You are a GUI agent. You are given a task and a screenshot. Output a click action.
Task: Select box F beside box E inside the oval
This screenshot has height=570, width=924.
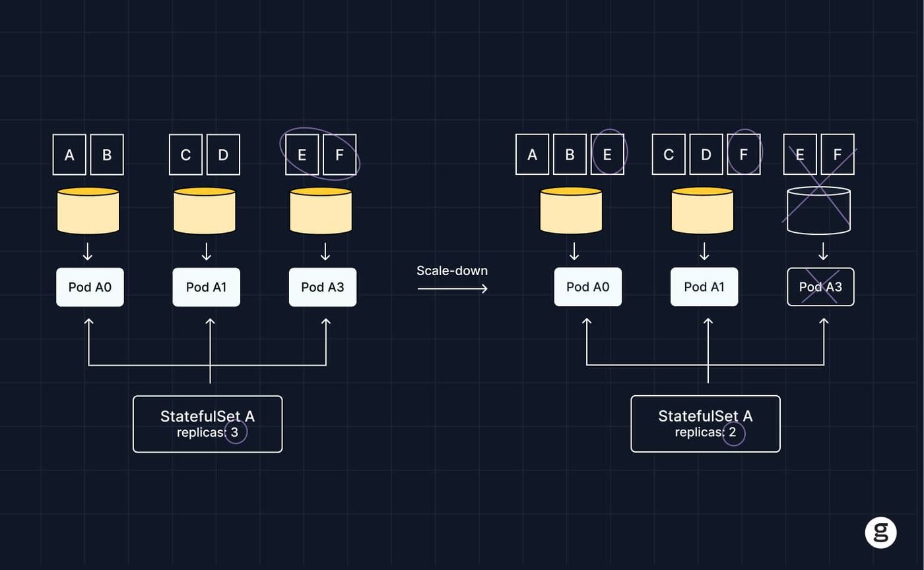pos(340,155)
